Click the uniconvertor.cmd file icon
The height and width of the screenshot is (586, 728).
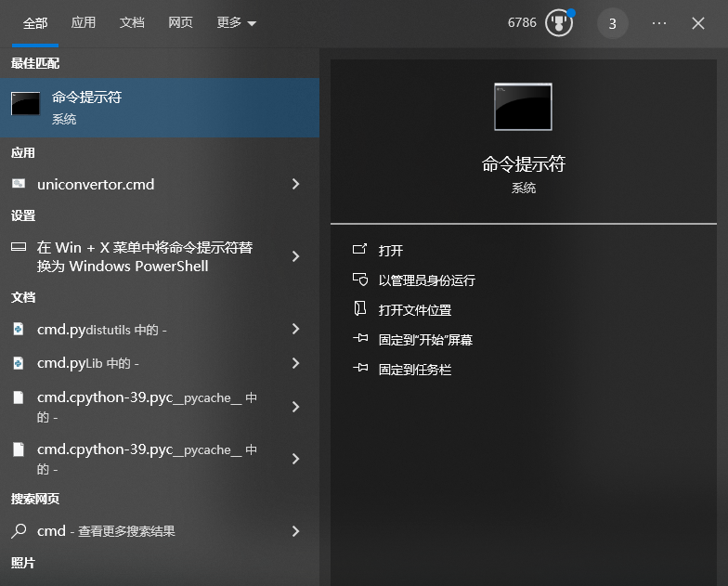pos(19,184)
